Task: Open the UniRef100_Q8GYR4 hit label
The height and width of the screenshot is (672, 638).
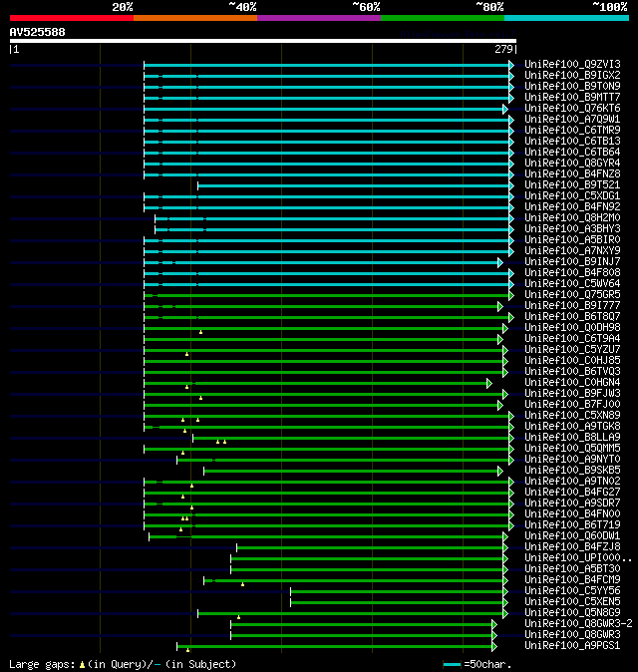Action: pos(572,163)
